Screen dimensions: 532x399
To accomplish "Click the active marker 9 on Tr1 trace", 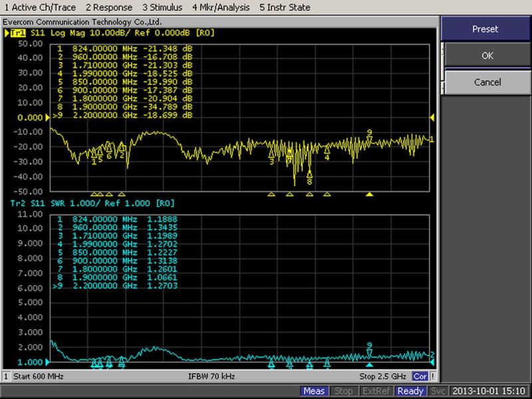I will click(370, 136).
